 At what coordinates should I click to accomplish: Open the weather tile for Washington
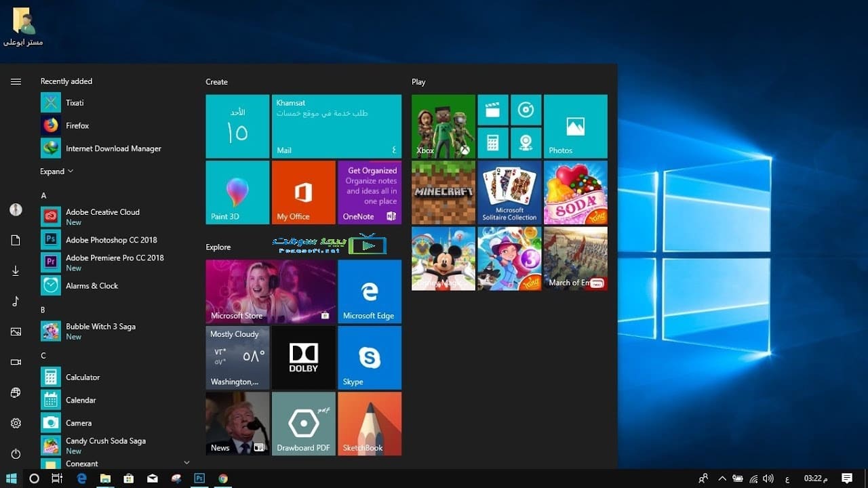click(x=237, y=357)
